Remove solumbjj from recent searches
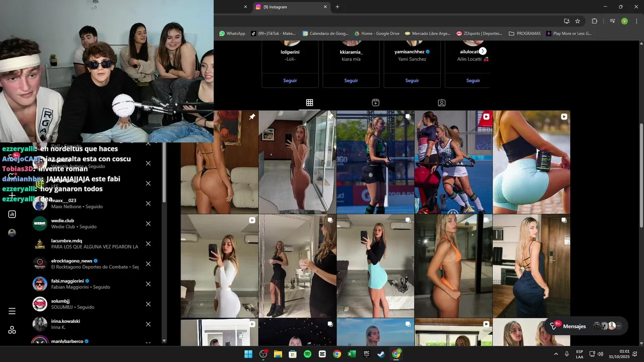This screenshot has height=362, width=644. 148,304
